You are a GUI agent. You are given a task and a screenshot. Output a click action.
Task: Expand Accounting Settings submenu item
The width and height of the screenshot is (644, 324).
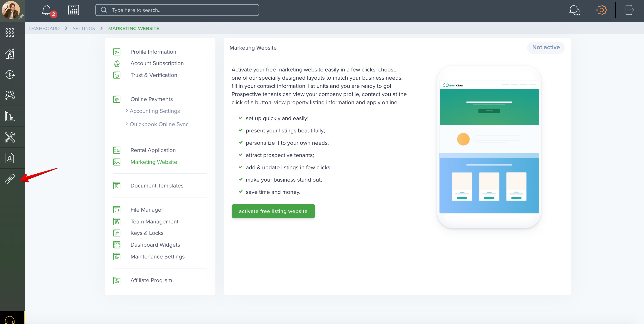pyautogui.click(x=152, y=111)
